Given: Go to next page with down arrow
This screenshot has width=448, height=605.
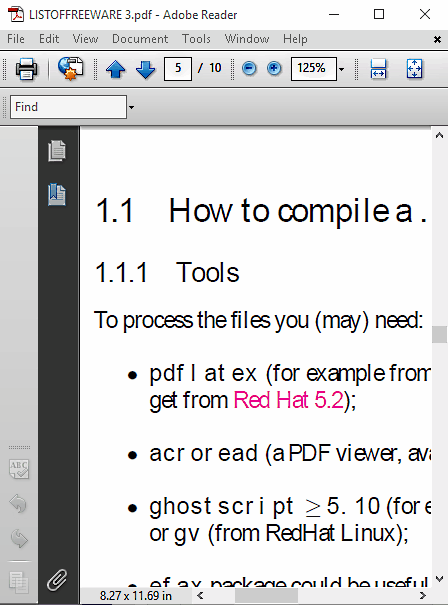Looking at the screenshot, I should tap(145, 69).
